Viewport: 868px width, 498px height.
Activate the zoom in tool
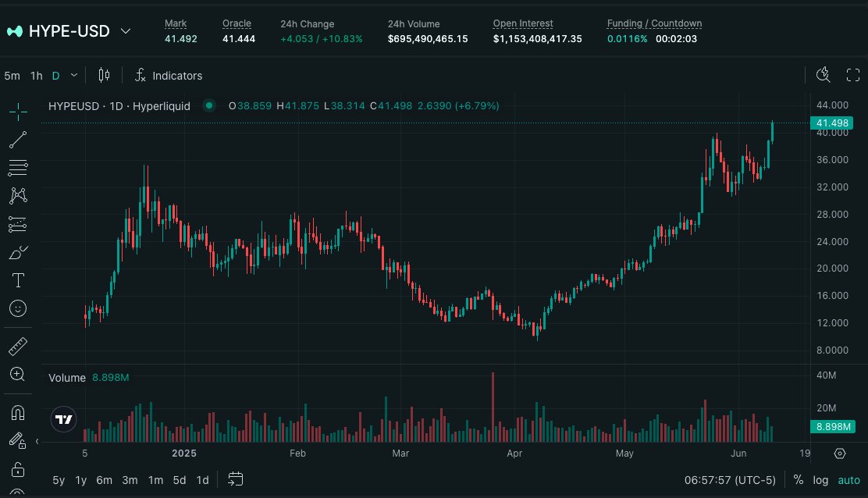18,375
